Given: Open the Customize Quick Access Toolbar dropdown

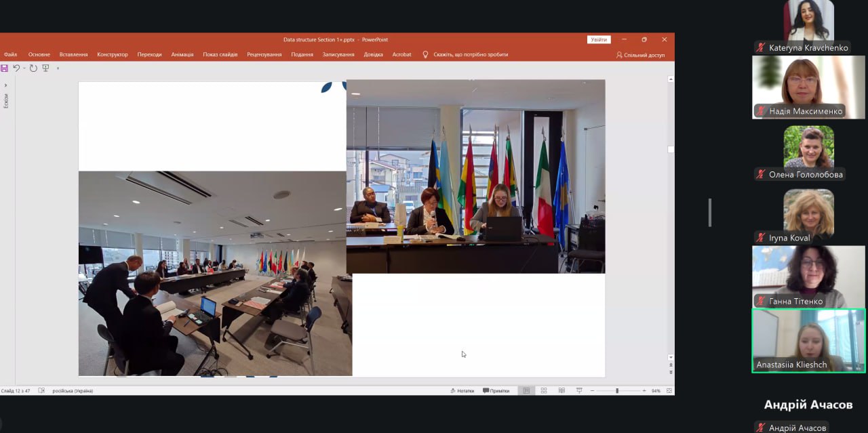Looking at the screenshot, I should pos(58,68).
